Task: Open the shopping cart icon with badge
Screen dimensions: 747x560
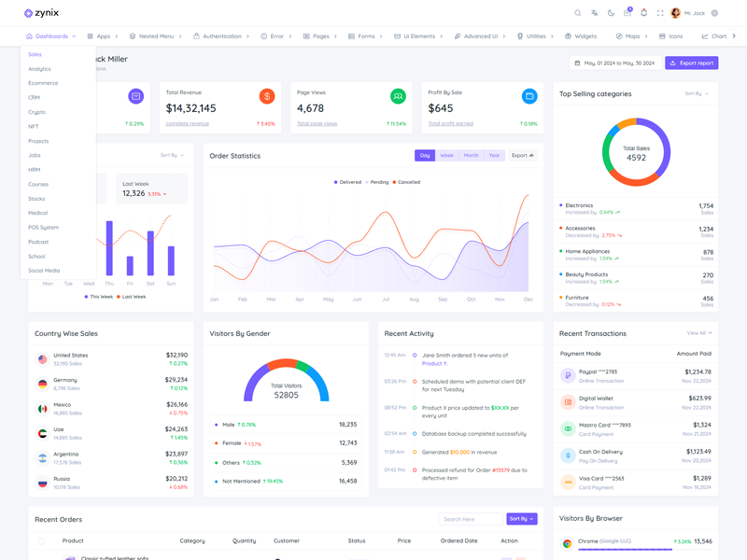Action: 627,13
